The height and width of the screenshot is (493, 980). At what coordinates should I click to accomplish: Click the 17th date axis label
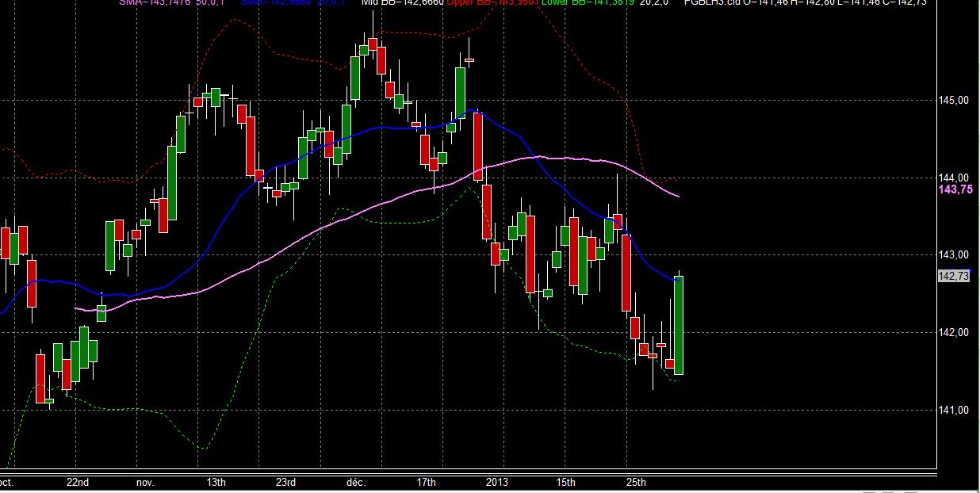[427, 482]
